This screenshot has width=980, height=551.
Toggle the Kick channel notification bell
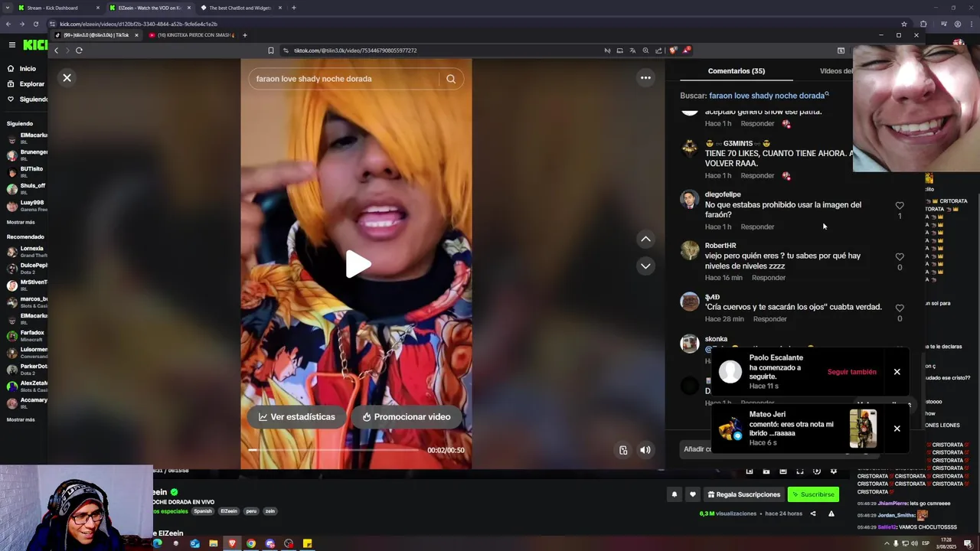pos(674,494)
